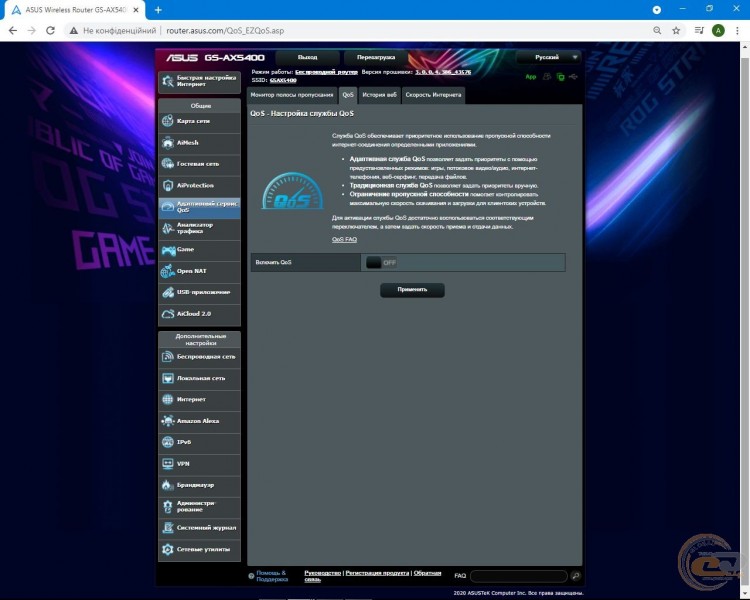Open LAN (Локальная сеть) icon
The width and height of the screenshot is (750, 600).
167,378
